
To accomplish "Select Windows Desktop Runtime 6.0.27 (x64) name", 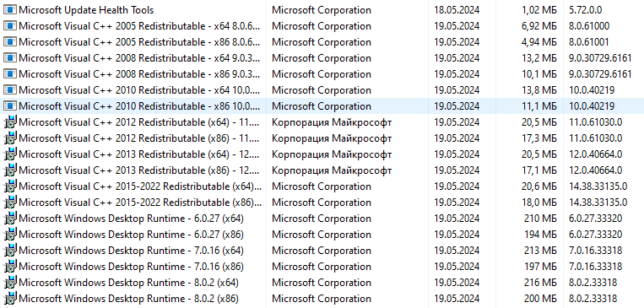I will (131, 219).
